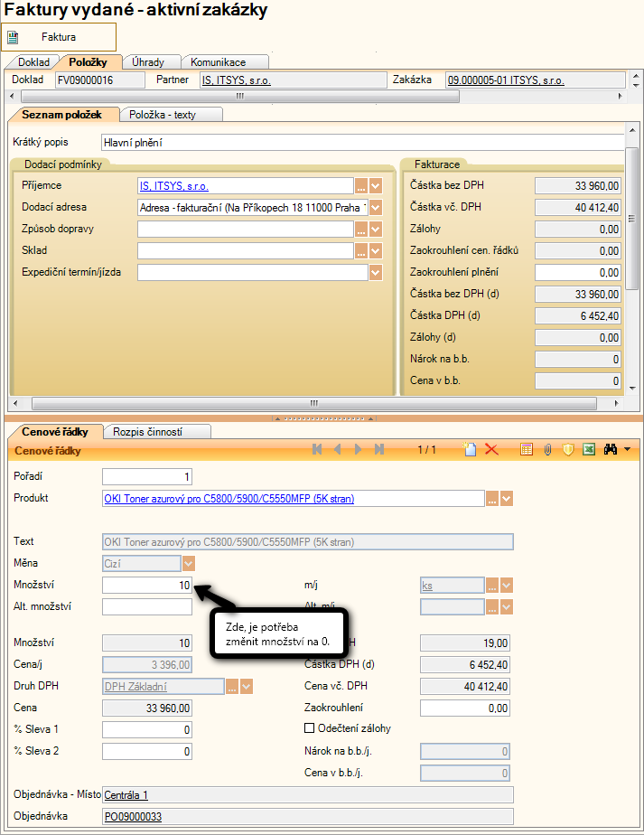Click the new record icon in Cenové řádky toolbar
Image resolution: width=644 pixels, height=835 pixels.
coord(469,449)
